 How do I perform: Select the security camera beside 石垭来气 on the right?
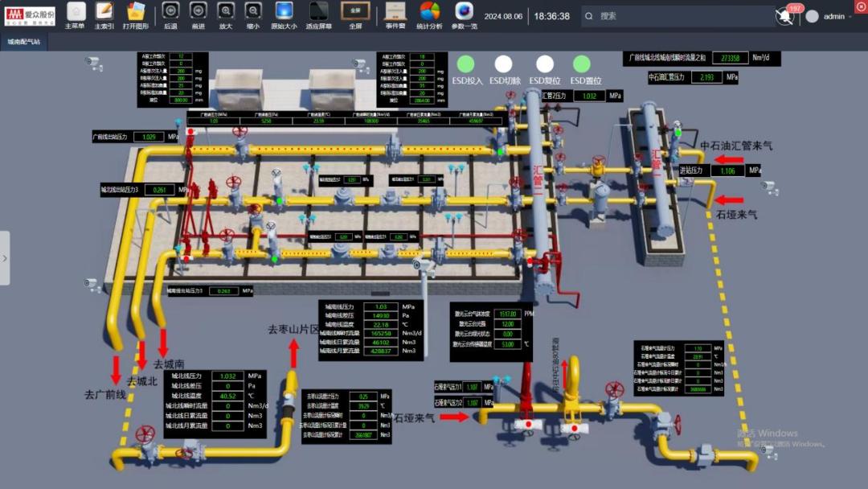769,187
